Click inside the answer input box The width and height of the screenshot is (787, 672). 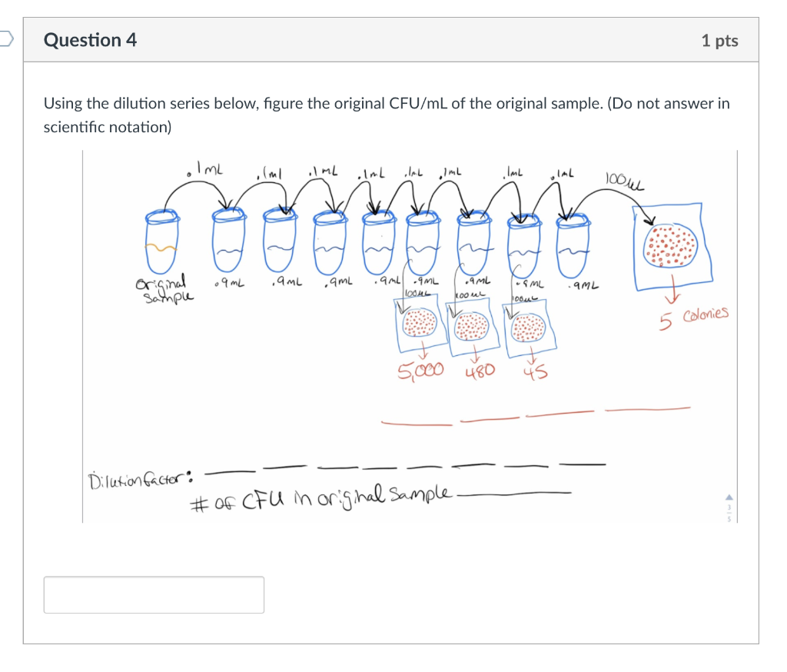point(154,594)
